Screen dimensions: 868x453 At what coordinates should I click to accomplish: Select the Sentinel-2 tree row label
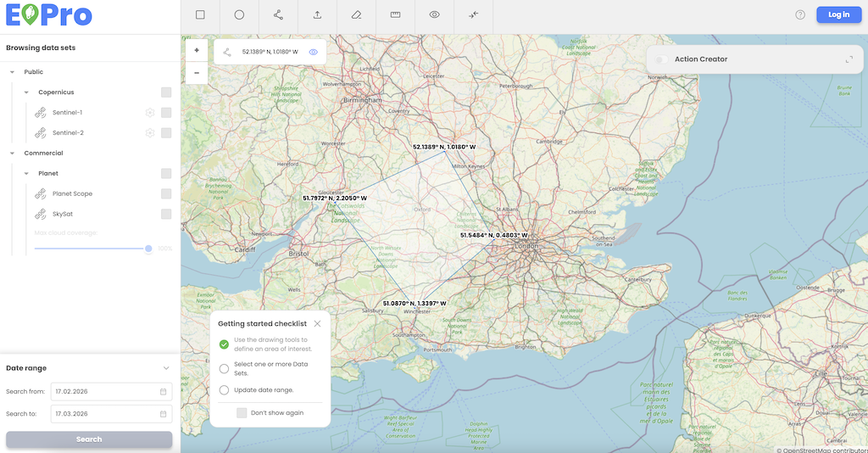point(68,133)
